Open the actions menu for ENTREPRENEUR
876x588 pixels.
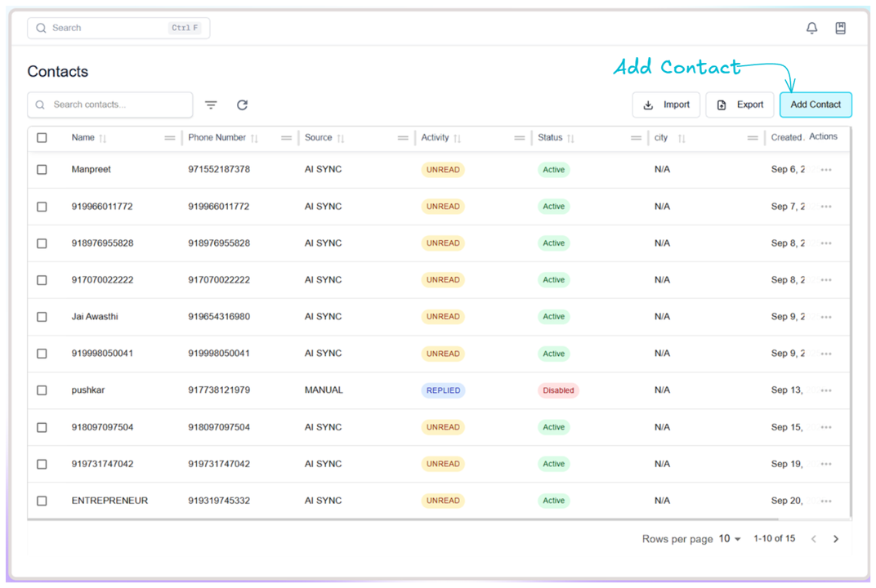point(825,501)
